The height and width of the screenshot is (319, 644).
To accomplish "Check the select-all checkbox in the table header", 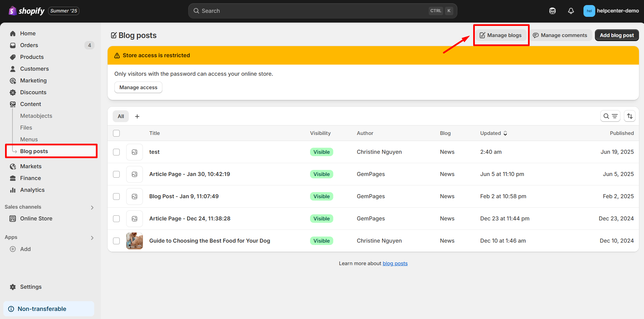I will point(116,133).
